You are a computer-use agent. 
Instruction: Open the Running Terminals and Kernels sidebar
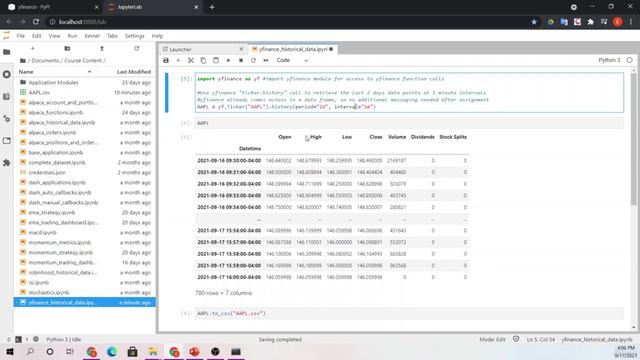click(7, 74)
